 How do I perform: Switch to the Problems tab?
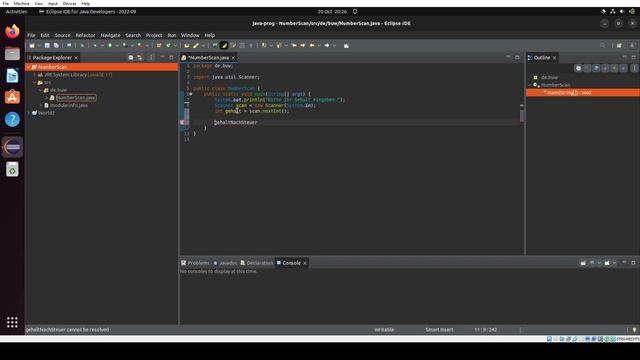195,263
